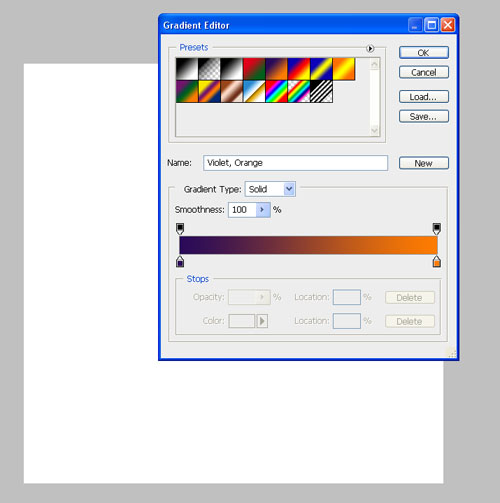
Task: Click the Opacity percentage field in Stops
Action: (x=242, y=297)
